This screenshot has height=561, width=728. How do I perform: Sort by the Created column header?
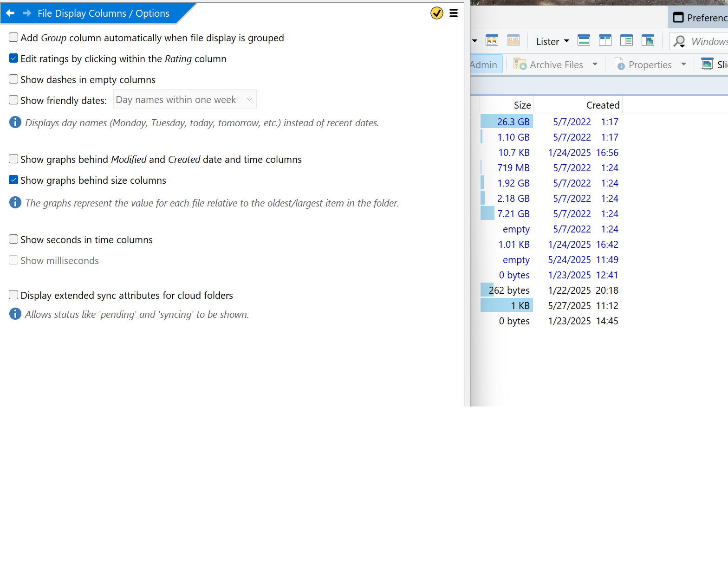[578, 105]
